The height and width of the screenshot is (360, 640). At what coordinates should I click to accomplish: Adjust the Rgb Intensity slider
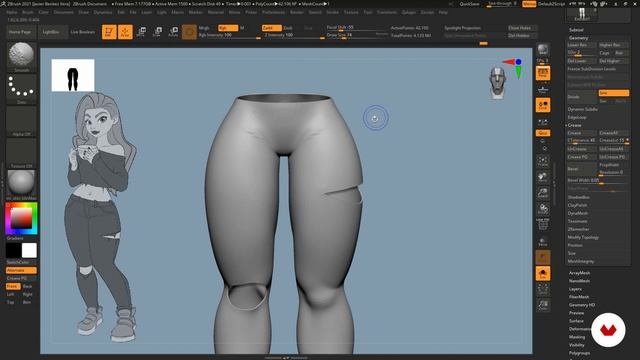point(229,36)
